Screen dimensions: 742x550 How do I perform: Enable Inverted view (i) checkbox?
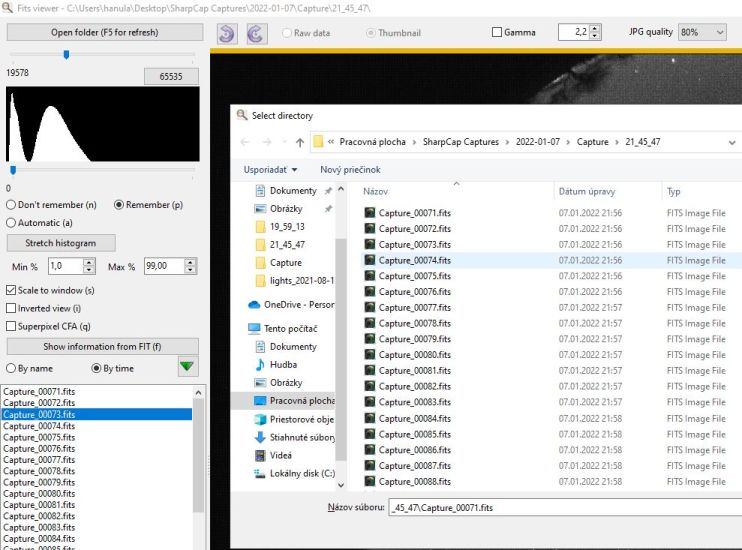pyautogui.click(x=11, y=308)
